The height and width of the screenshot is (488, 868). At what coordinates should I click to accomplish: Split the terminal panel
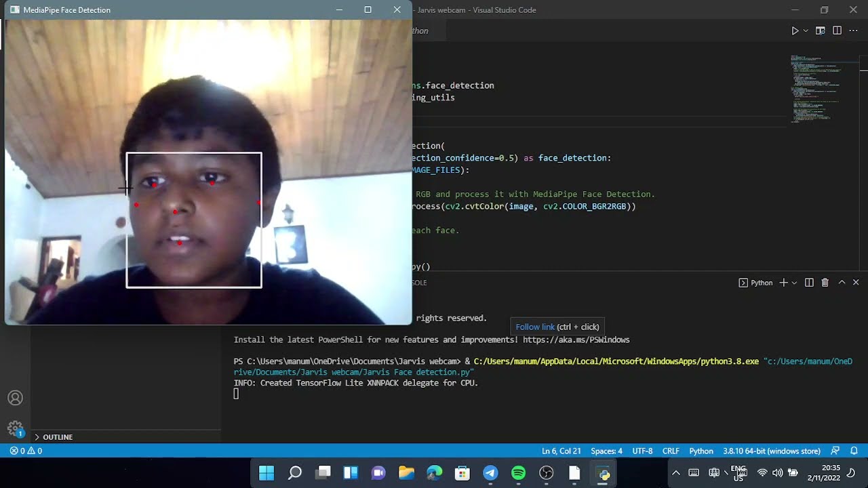click(x=809, y=283)
